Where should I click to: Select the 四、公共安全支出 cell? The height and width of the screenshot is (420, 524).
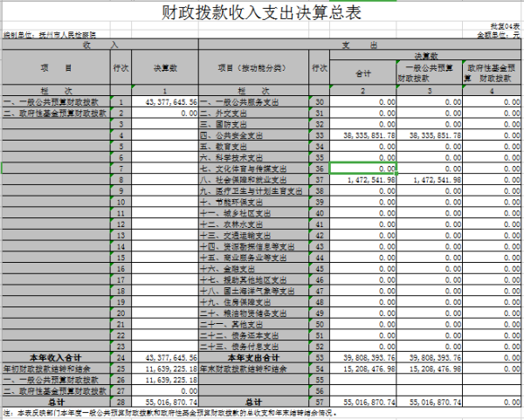tap(253, 135)
